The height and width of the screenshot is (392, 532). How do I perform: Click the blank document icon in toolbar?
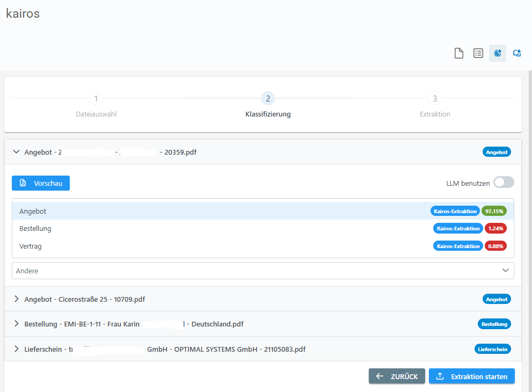[459, 53]
